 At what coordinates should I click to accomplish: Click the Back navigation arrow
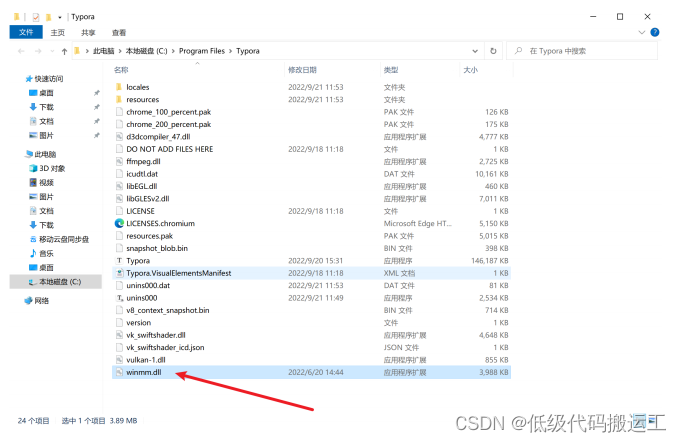(x=21, y=51)
